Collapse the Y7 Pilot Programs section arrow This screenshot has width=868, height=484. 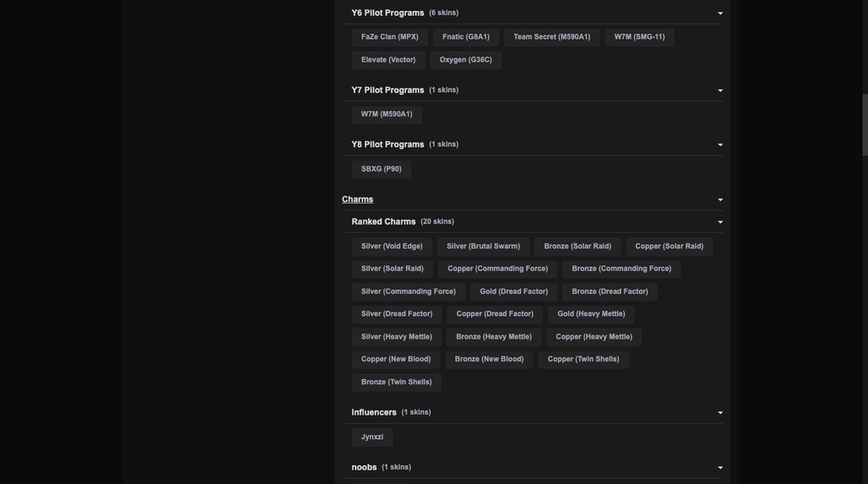tap(720, 90)
